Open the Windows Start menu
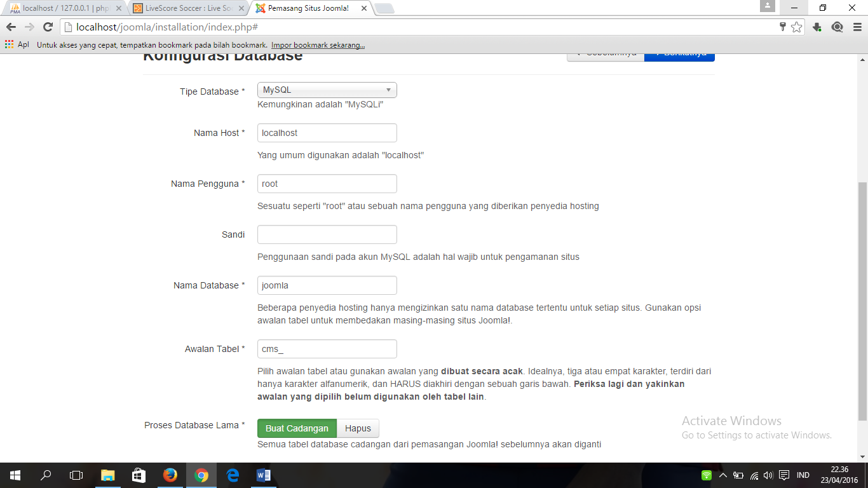The height and width of the screenshot is (488, 868). coord(15,475)
